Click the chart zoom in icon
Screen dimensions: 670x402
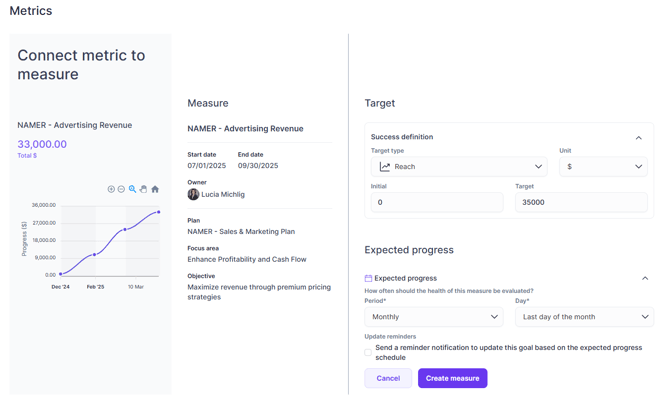click(111, 189)
